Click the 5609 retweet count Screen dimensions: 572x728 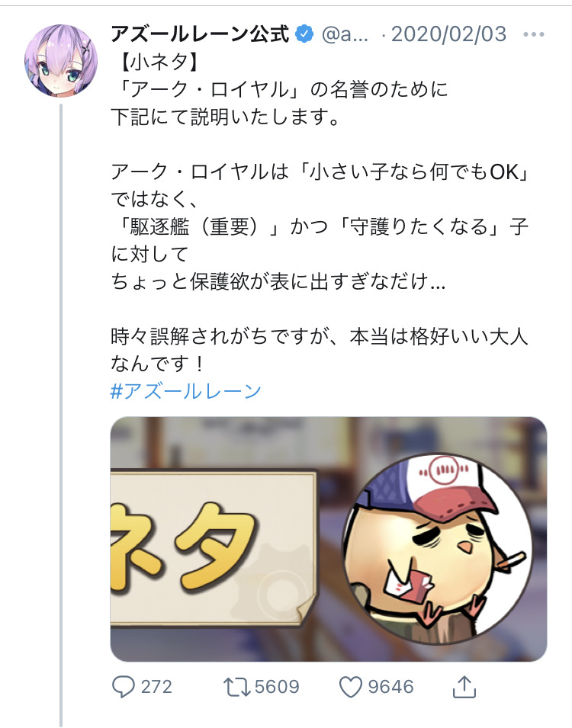pos(277,687)
